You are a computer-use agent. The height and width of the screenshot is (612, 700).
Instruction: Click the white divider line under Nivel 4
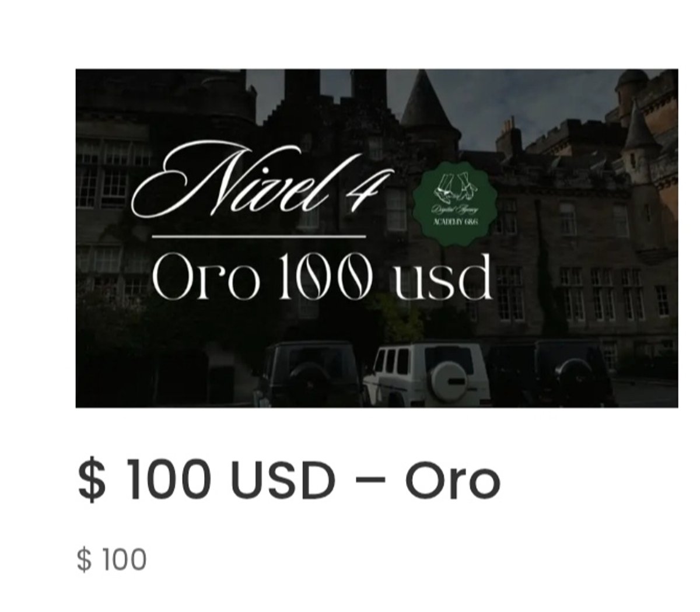pos(258,236)
